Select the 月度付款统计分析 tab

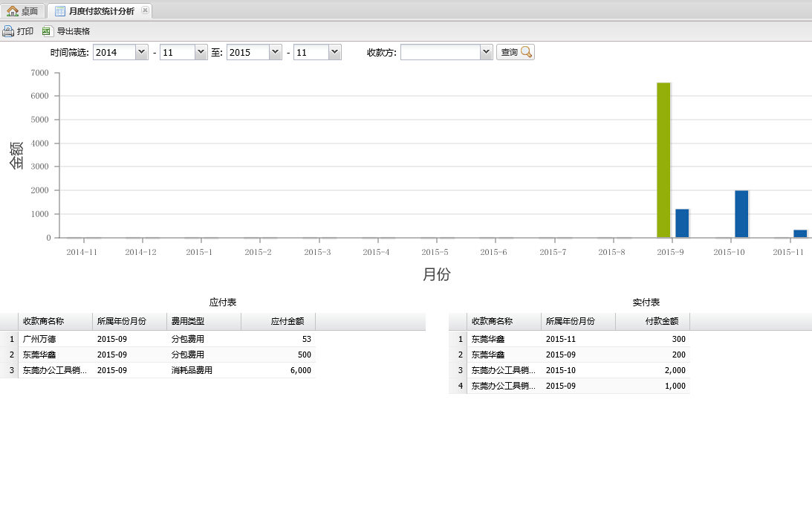pos(101,10)
